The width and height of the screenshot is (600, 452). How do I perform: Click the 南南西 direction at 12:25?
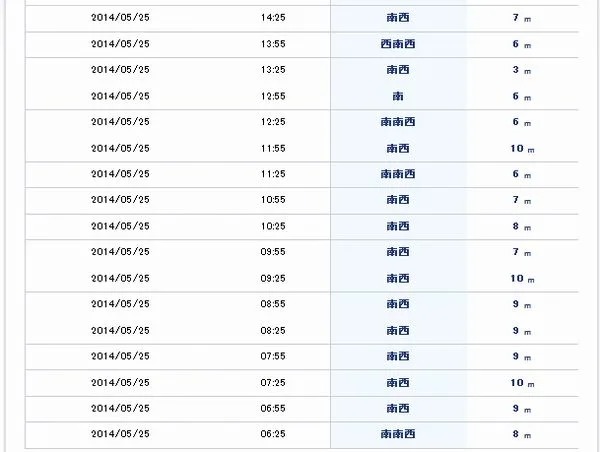click(x=398, y=122)
